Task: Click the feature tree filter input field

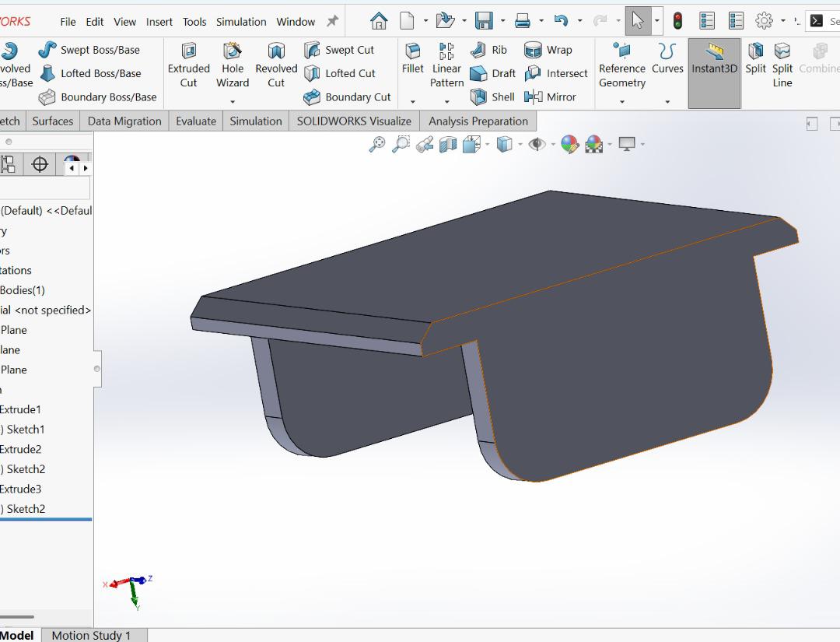Action: coord(45,188)
